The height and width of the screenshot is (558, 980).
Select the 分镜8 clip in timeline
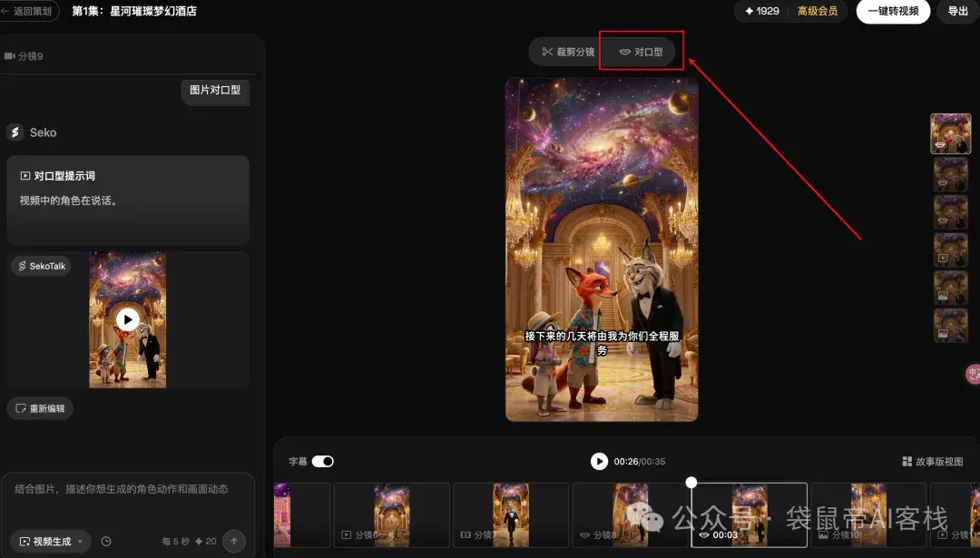pyautogui.click(x=630, y=514)
